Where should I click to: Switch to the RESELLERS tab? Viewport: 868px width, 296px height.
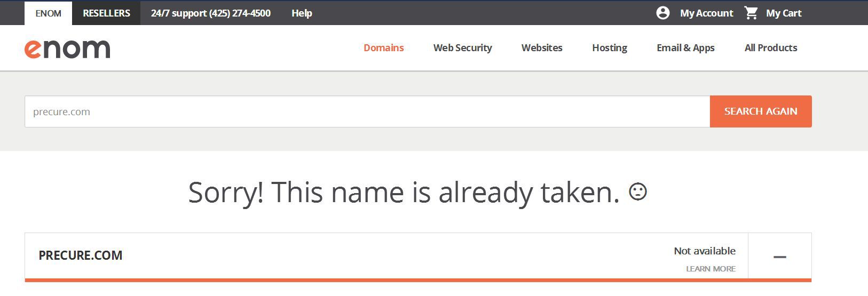pyautogui.click(x=106, y=13)
